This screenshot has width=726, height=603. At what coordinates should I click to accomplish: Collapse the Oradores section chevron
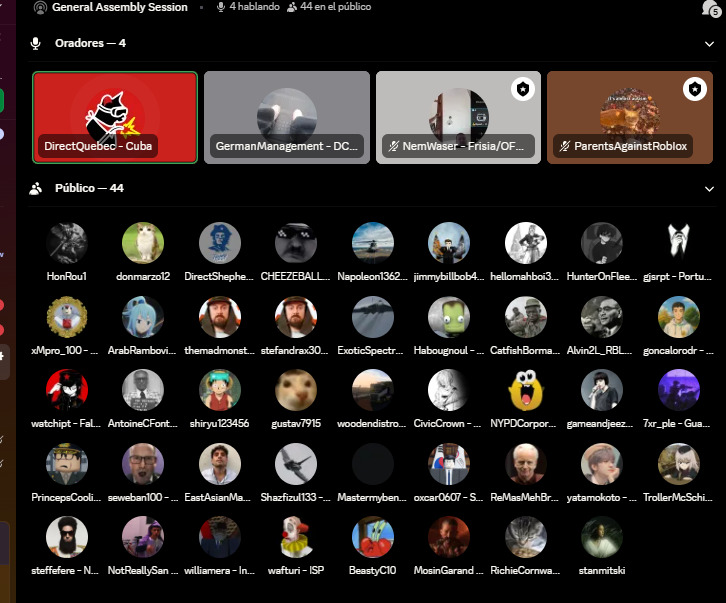[x=709, y=44]
